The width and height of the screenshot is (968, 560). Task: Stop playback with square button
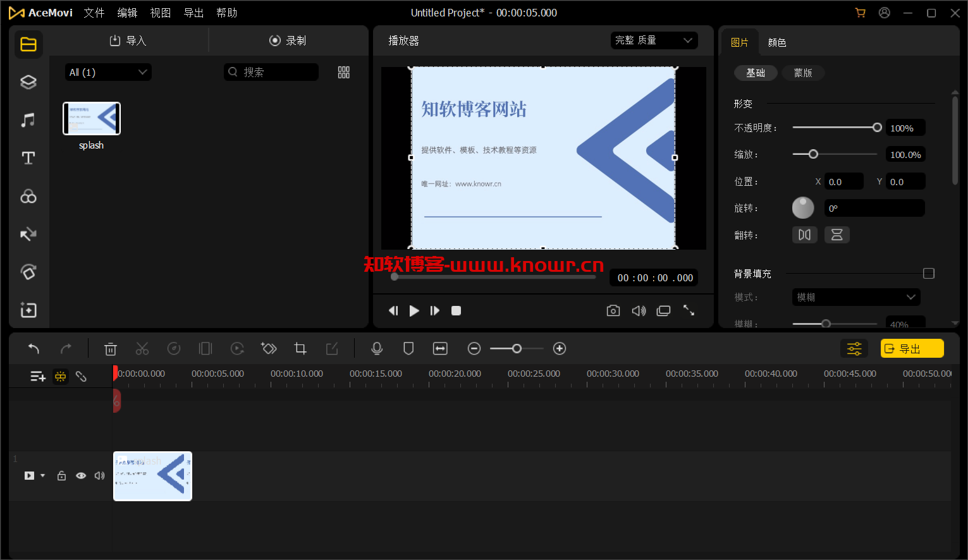(456, 310)
